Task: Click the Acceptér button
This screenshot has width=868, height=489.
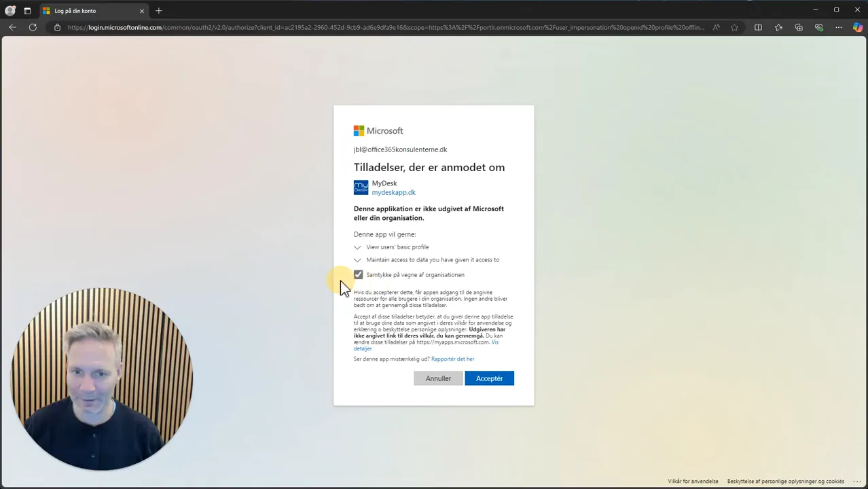Action: click(x=490, y=378)
